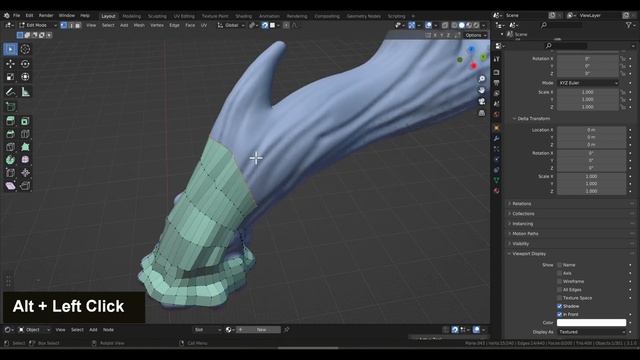The width and height of the screenshot is (640, 360).
Task: Select the Measure tool
Action: pyautogui.click(x=25, y=92)
